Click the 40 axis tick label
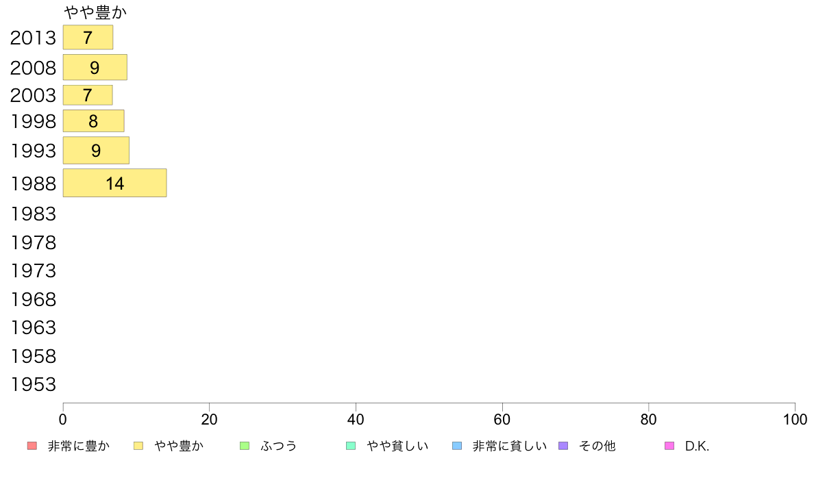 click(356, 419)
